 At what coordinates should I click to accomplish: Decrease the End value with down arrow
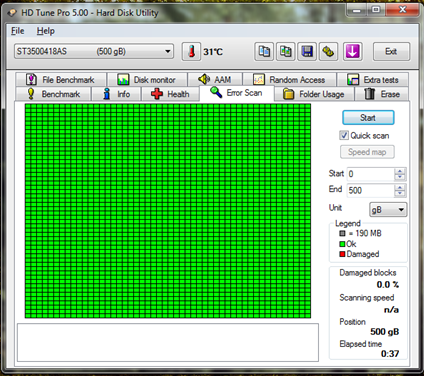click(x=400, y=194)
